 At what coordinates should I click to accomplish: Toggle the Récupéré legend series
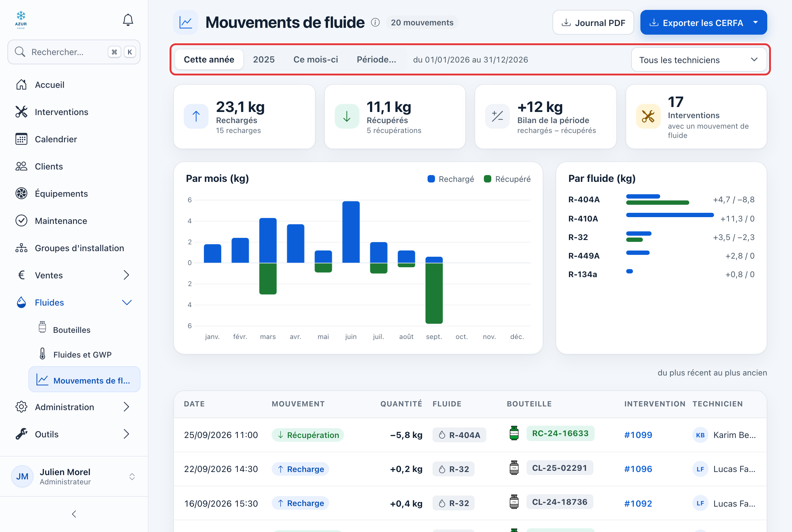point(507,179)
